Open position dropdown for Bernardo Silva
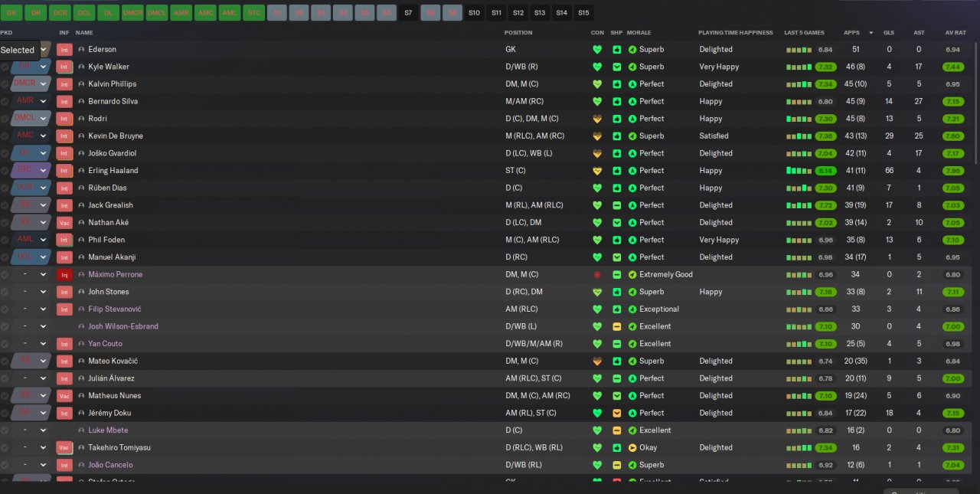980x494 pixels. [44, 101]
